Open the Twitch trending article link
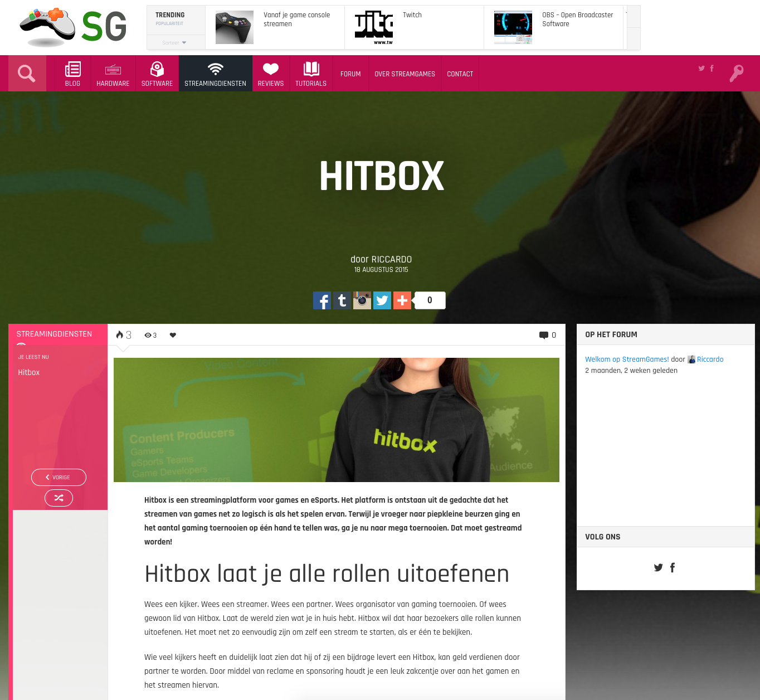This screenshot has height=700, width=760. click(x=412, y=15)
